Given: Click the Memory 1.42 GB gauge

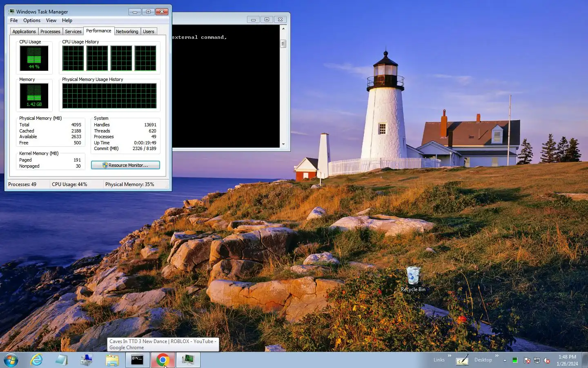Looking at the screenshot, I should tap(34, 96).
